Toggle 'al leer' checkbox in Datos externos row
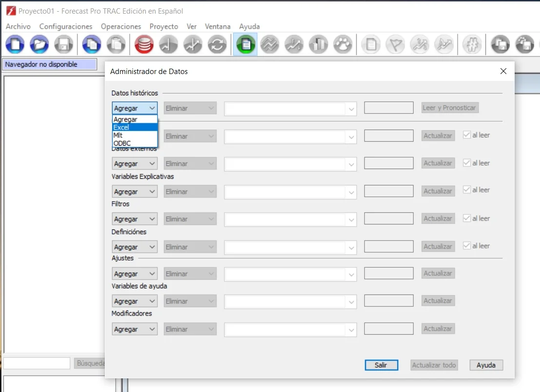The width and height of the screenshot is (540, 392). click(x=466, y=163)
